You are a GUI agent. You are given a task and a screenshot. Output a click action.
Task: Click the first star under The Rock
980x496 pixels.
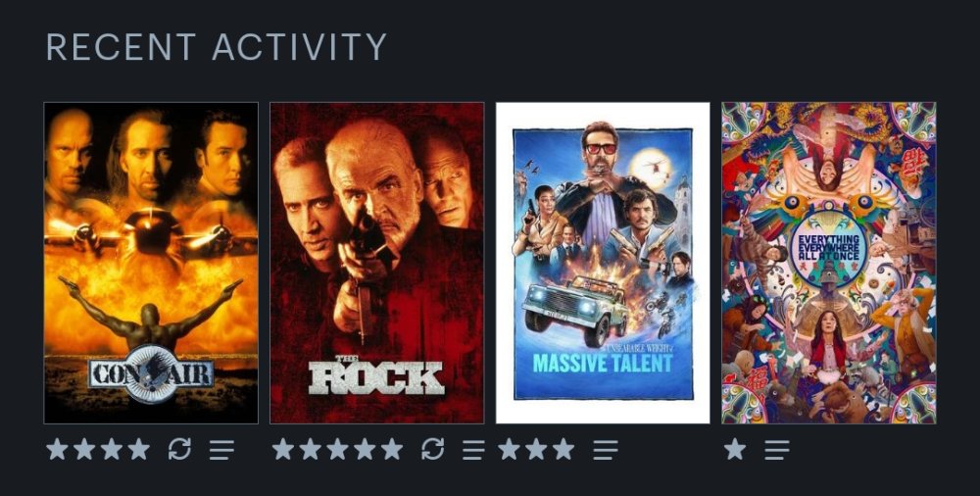[282, 449]
